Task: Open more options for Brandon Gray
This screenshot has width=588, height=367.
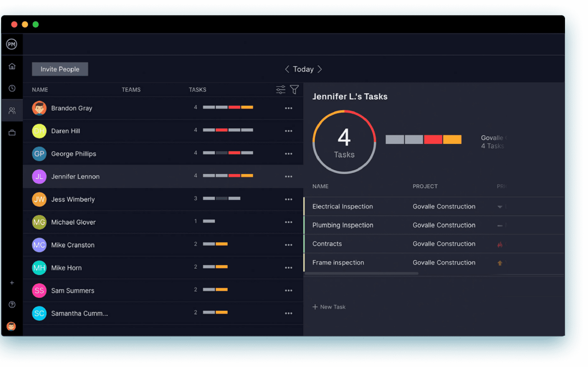Action: (289, 108)
